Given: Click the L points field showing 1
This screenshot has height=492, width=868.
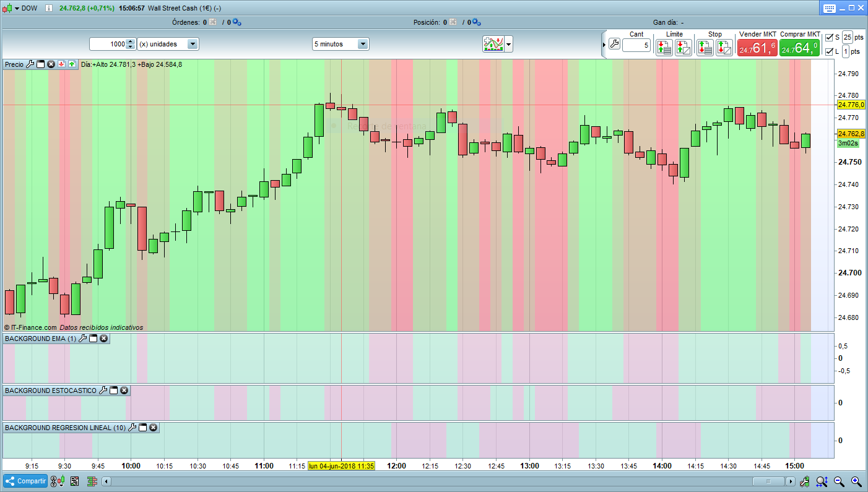Looking at the screenshot, I should (845, 51).
